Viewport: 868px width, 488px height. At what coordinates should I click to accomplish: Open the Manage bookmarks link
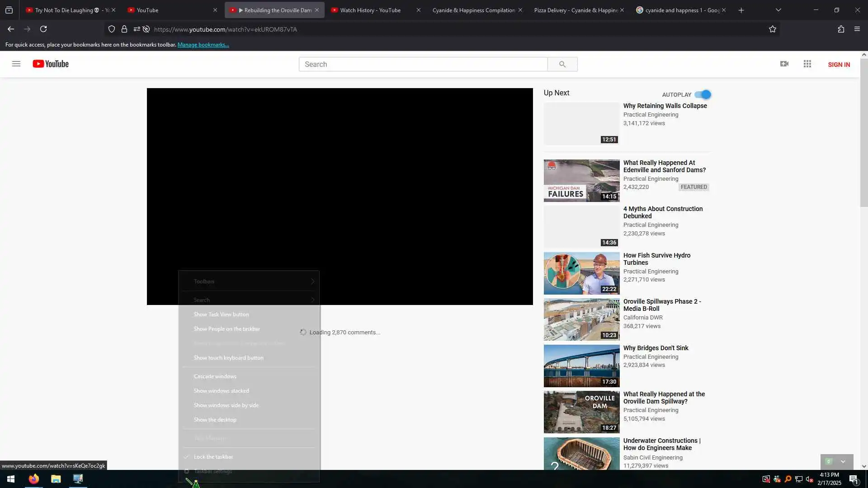203,45
